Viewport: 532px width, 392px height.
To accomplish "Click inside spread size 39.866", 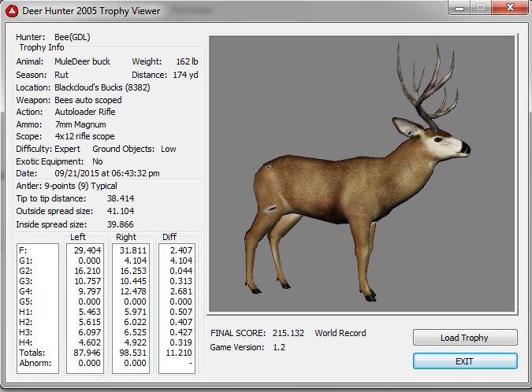I will point(120,224).
